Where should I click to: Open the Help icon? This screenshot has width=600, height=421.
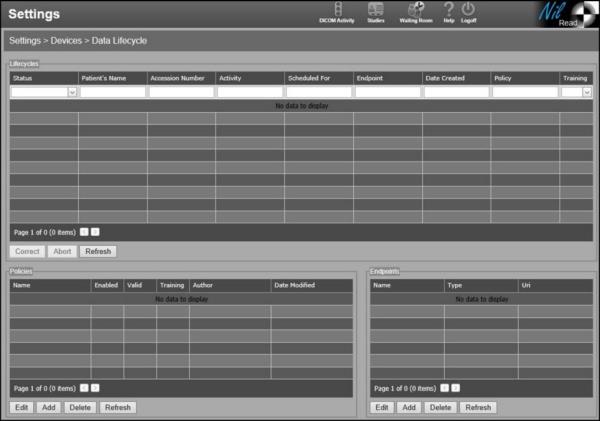coord(449,11)
